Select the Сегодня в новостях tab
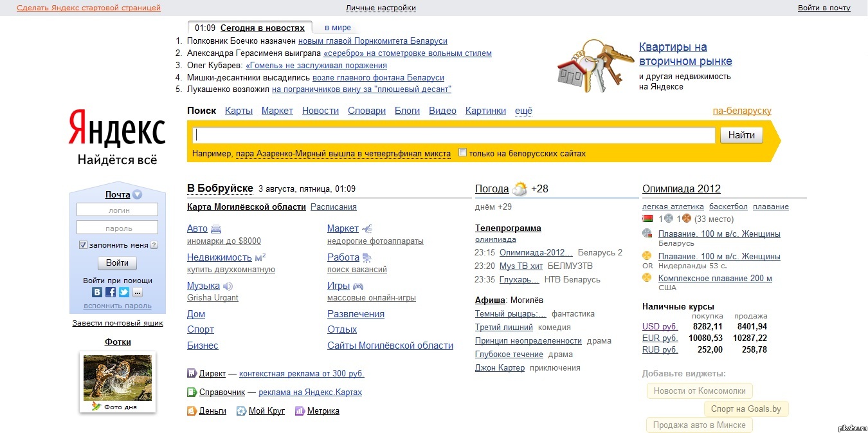The image size is (868, 433). point(262,28)
